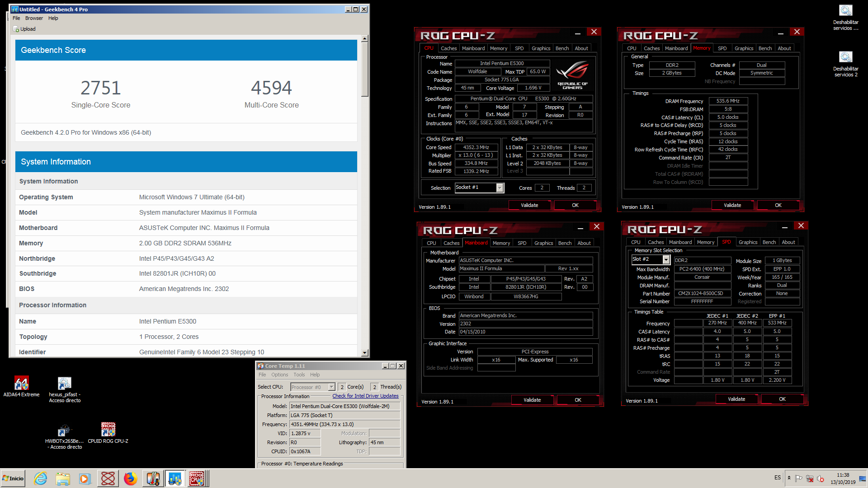The height and width of the screenshot is (488, 868).
Task: Click OK in CPU-tab CPU-Z window
Action: pyautogui.click(x=575, y=205)
